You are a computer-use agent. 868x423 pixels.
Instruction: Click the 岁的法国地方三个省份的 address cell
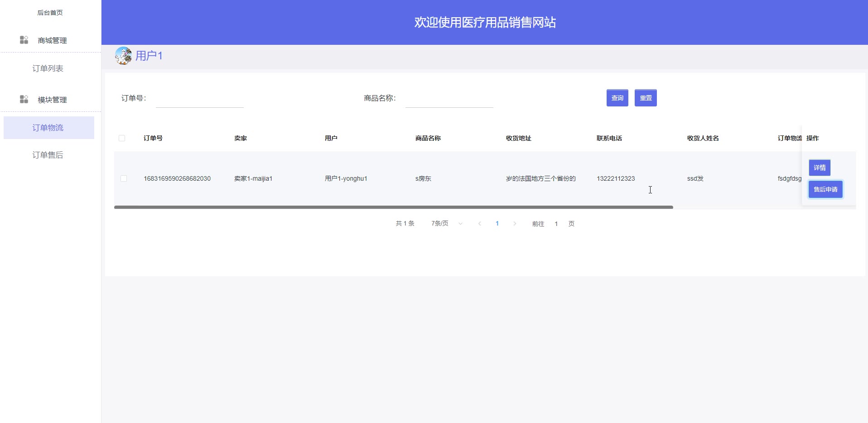541,178
